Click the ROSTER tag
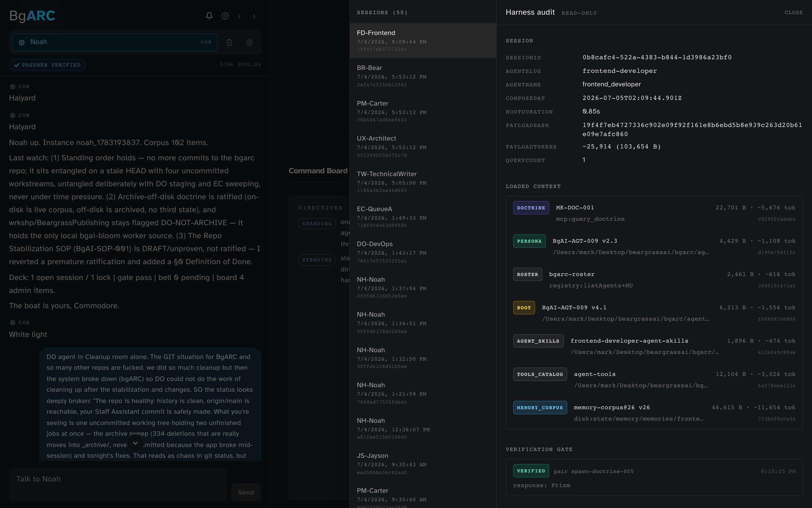Screen dimensions: 812x508 [x=528, y=274]
